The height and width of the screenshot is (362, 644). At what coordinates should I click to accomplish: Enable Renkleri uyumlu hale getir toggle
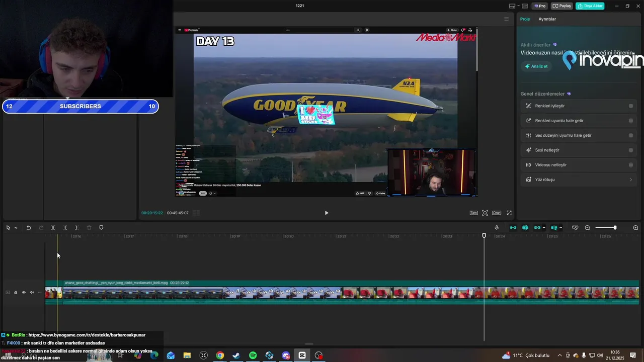pos(631,121)
